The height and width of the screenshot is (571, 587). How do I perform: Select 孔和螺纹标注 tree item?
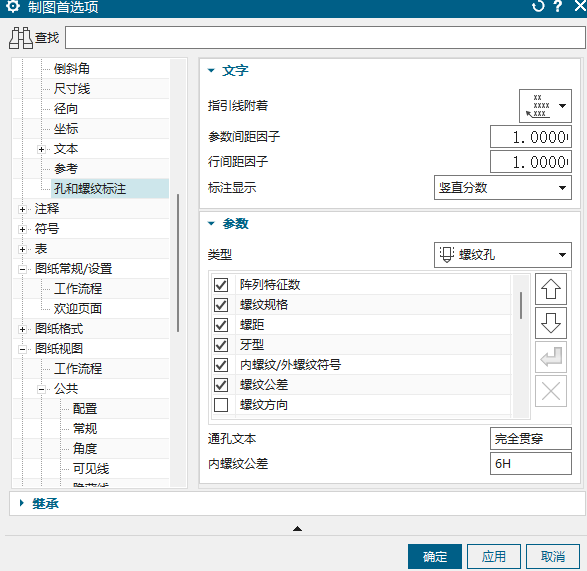coord(90,188)
